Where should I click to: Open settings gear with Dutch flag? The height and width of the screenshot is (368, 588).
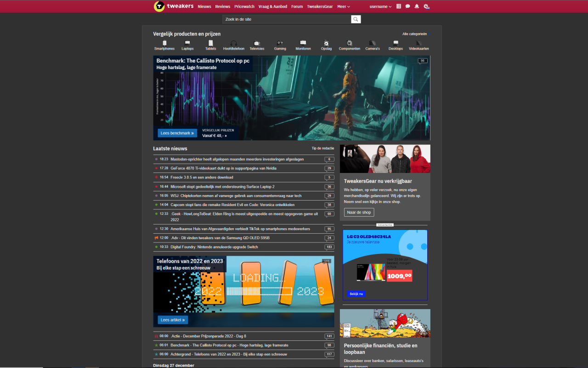click(x=427, y=6)
